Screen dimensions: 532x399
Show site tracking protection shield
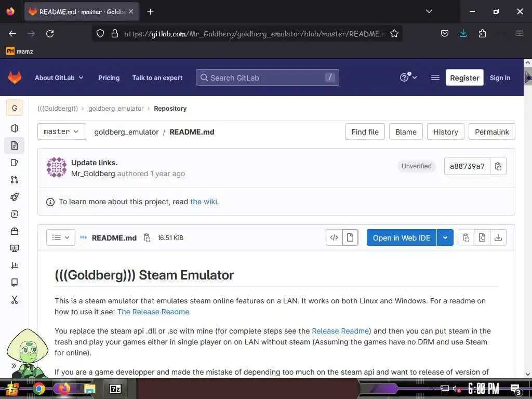100,34
